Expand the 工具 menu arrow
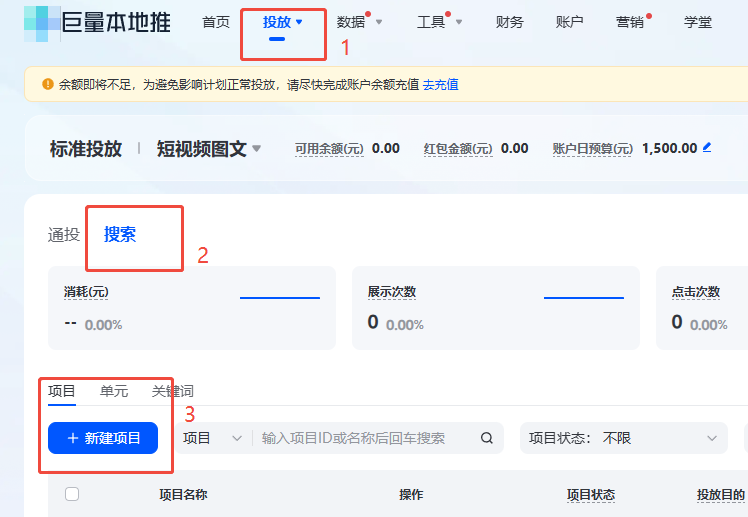Viewport: 748px width, 517px height. pyautogui.click(x=459, y=22)
